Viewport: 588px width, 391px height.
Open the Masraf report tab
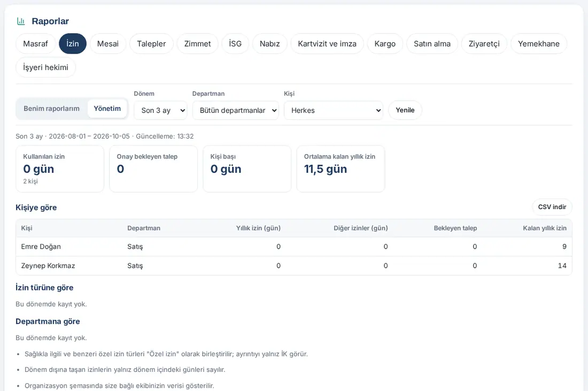[x=36, y=43]
